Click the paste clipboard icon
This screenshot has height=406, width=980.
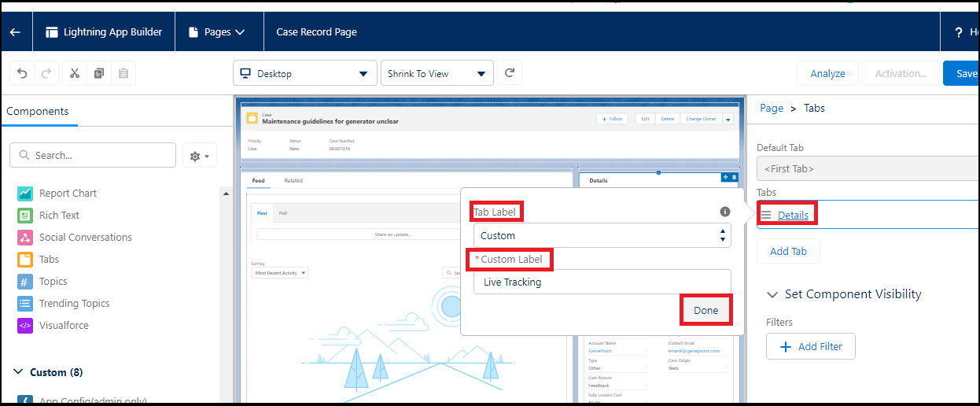click(x=123, y=73)
